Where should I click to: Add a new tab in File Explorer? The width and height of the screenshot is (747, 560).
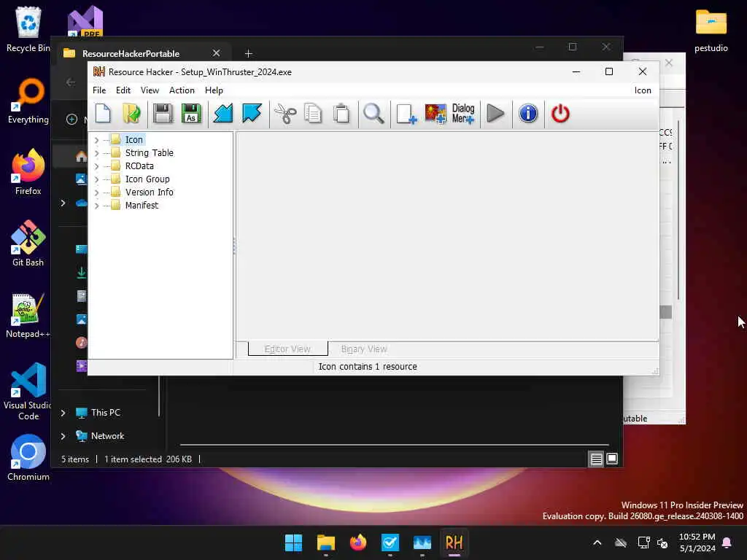[x=248, y=53]
